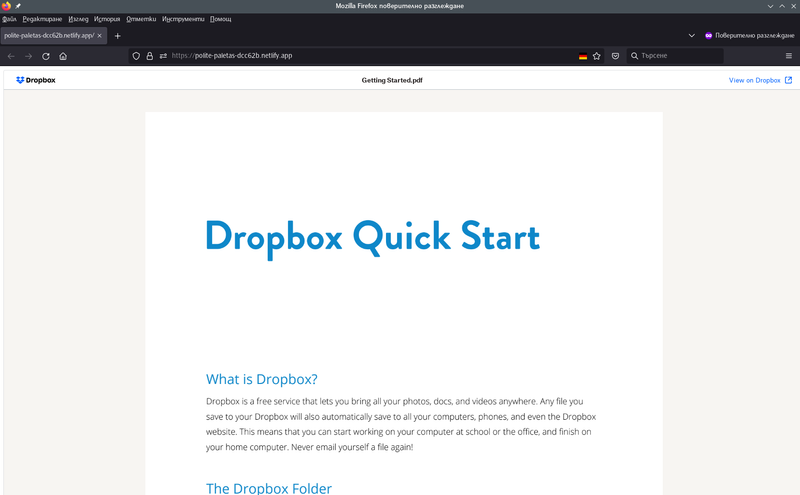The width and height of the screenshot is (800, 495).
Task: Click the Firefox logo in title bar
Action: point(6,6)
